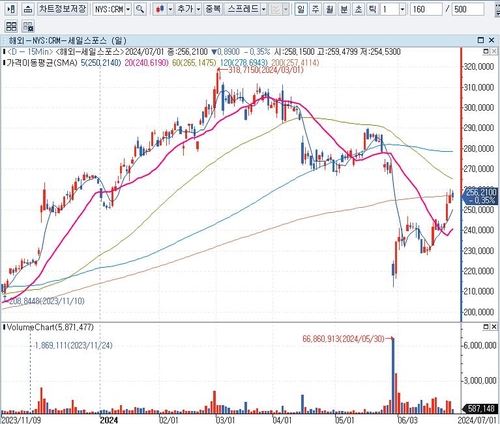Click the 차트정보저장 button
Screen dimensions: 500x424
tap(62, 9)
